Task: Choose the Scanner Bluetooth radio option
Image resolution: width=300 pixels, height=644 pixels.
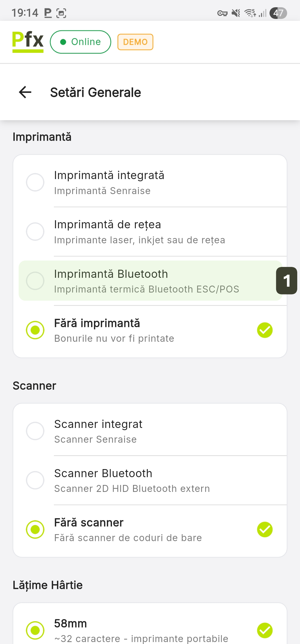Action: (x=35, y=480)
